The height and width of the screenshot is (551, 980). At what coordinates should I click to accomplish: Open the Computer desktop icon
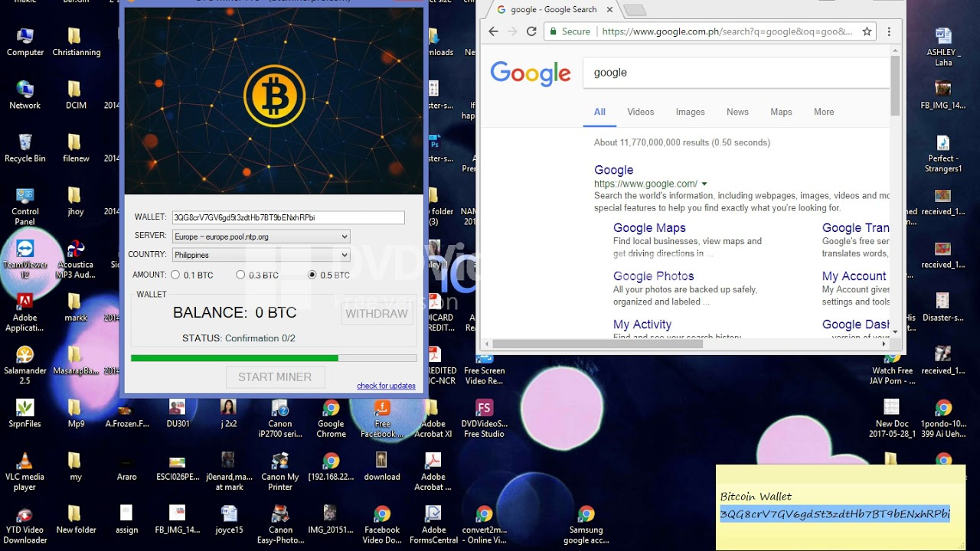[25, 42]
